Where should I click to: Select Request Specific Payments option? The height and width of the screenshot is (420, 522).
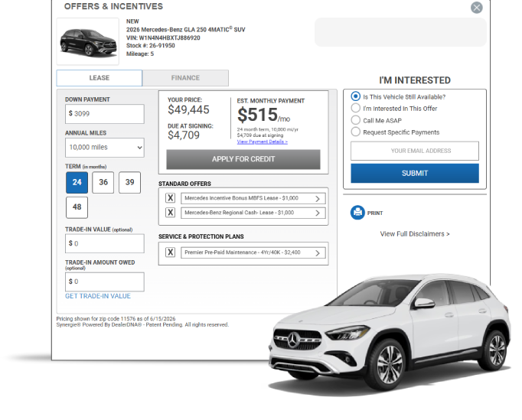click(x=356, y=132)
